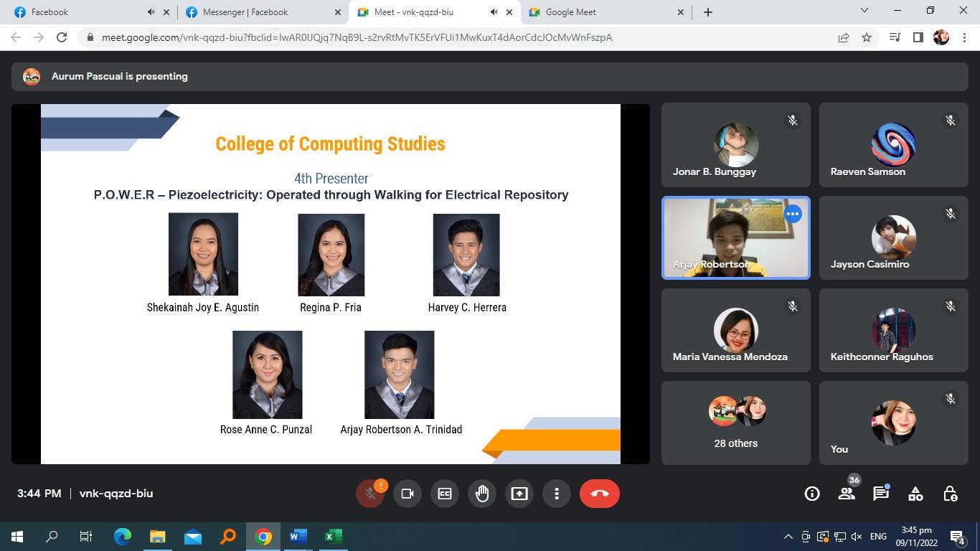The height and width of the screenshot is (551, 980).
Task: Unmute the microphone in Meet controls
Action: [x=370, y=494]
